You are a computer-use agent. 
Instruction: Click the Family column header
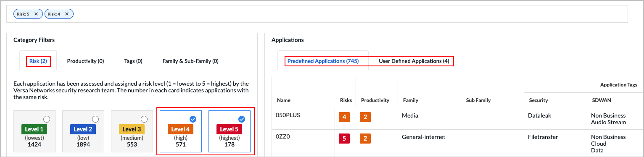[x=410, y=100]
